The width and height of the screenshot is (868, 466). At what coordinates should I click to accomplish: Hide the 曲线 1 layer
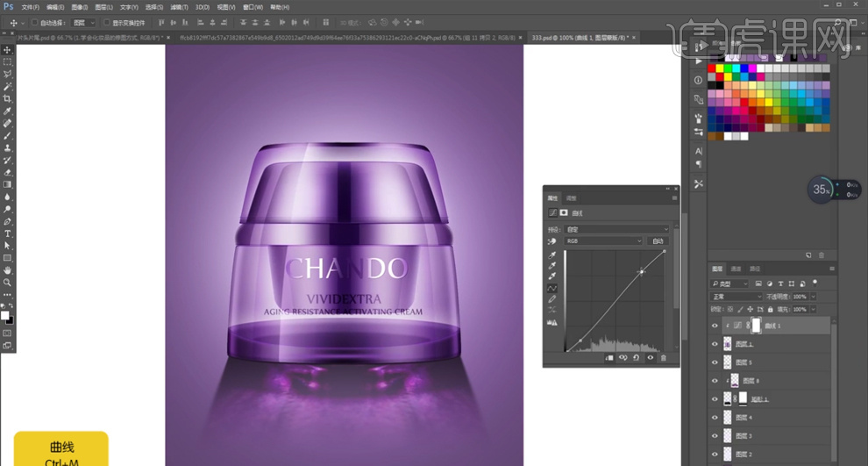click(x=715, y=326)
